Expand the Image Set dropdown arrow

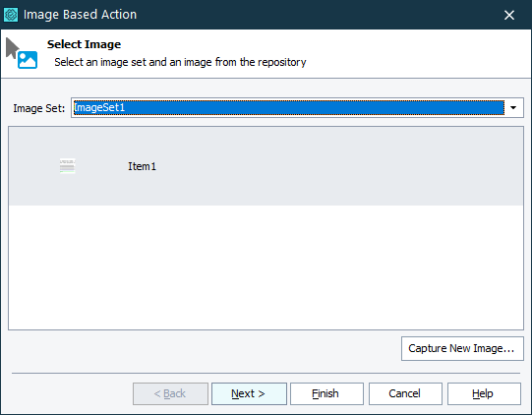point(513,108)
